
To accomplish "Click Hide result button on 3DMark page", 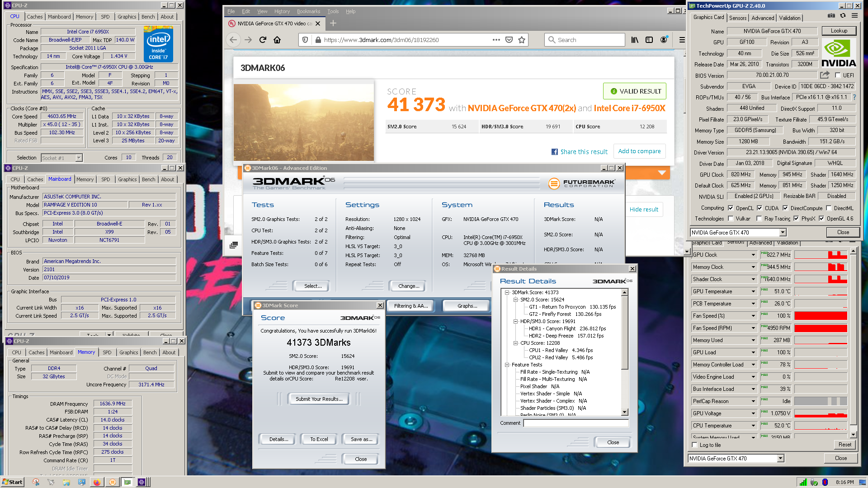I will 644,209.
